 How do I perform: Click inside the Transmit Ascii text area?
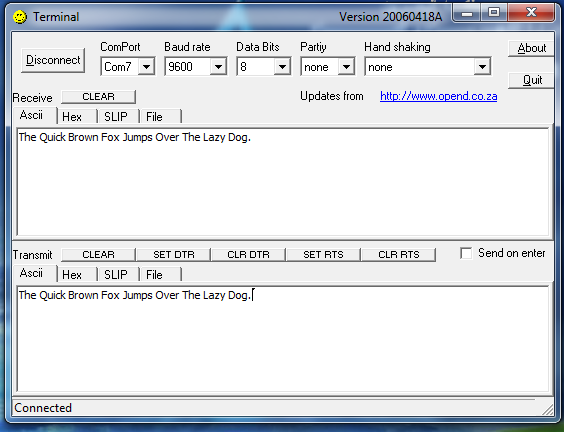click(282, 339)
